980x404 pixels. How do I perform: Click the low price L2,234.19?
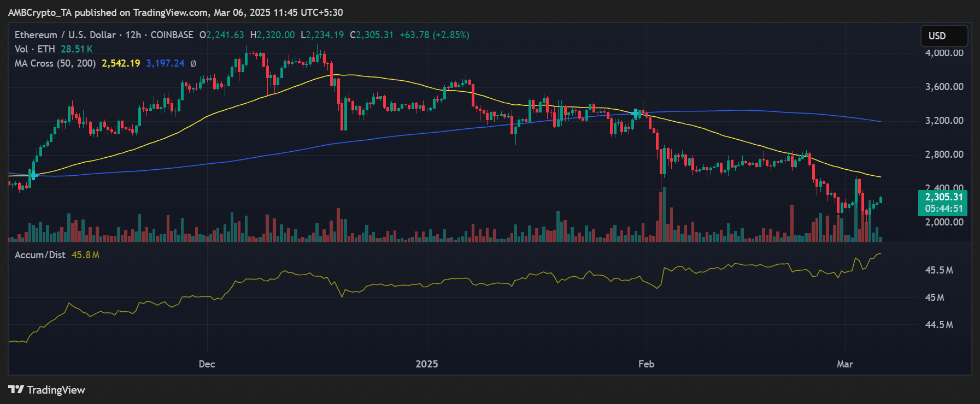point(322,35)
